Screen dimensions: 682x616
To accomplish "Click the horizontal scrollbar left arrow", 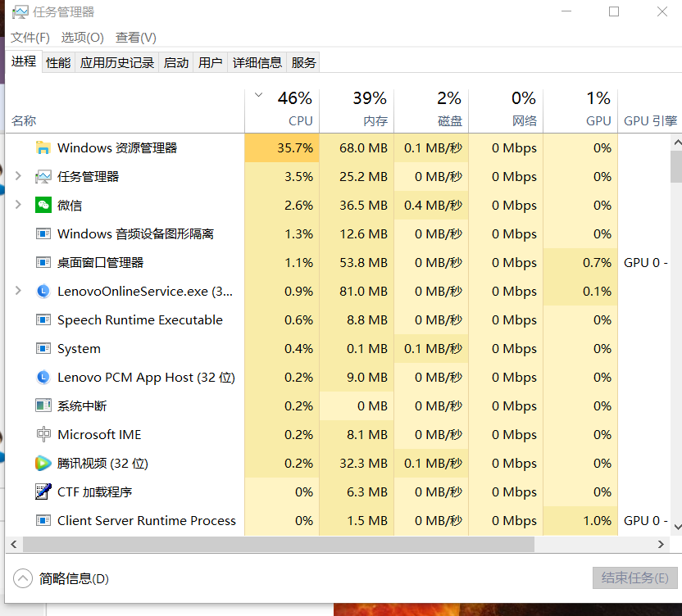I will 14,544.
